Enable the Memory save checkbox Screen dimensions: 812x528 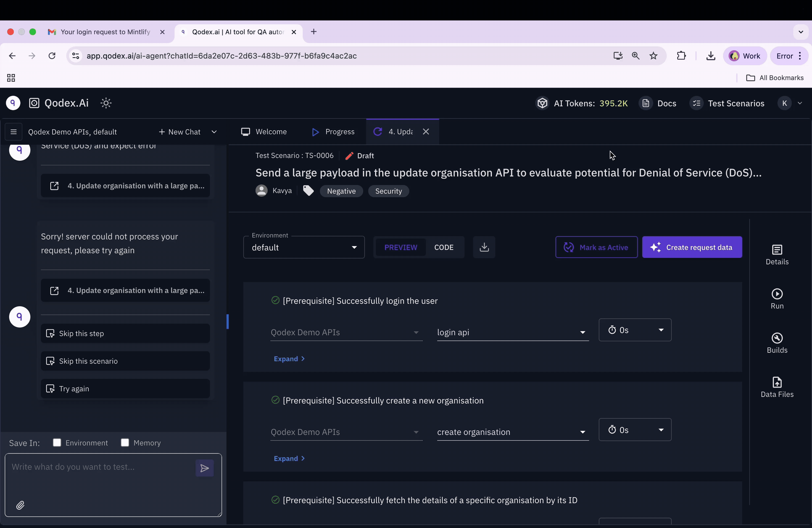click(x=125, y=442)
